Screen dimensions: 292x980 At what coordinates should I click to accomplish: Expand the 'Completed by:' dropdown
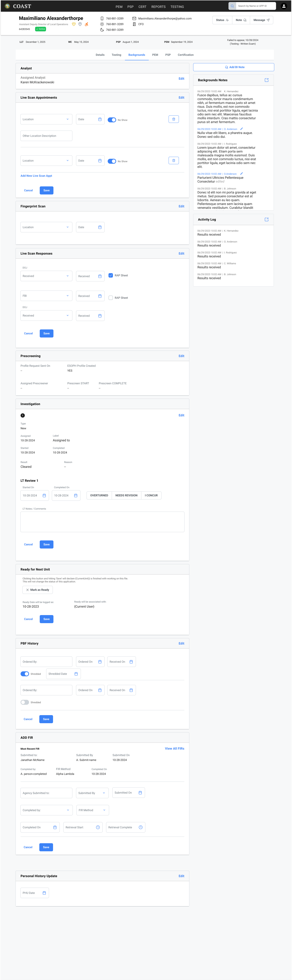(46, 810)
